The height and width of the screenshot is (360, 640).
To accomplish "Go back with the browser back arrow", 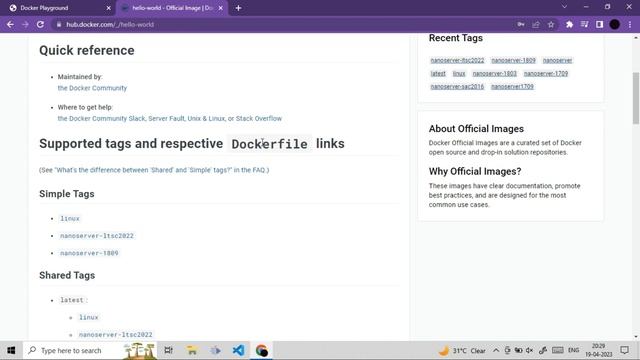I will [x=10, y=24].
